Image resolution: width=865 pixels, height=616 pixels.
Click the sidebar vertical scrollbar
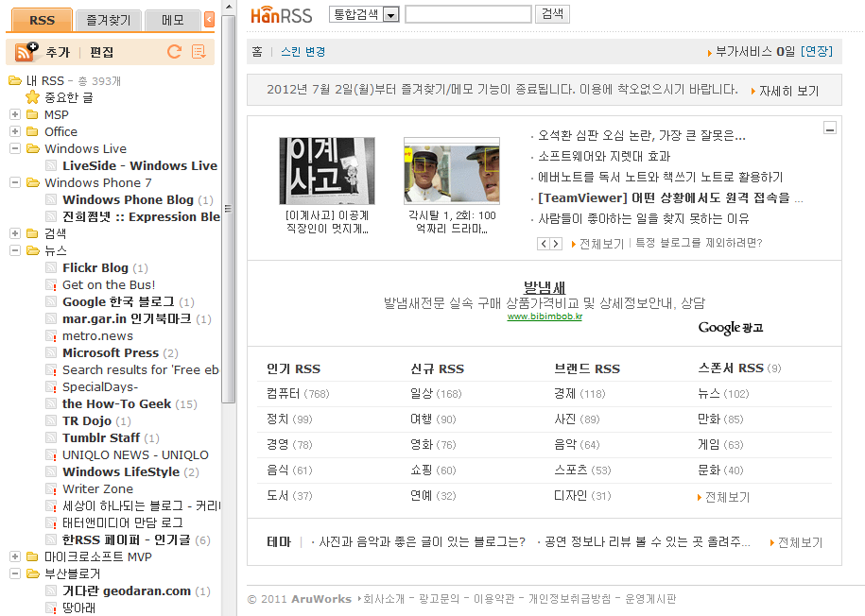point(229,210)
